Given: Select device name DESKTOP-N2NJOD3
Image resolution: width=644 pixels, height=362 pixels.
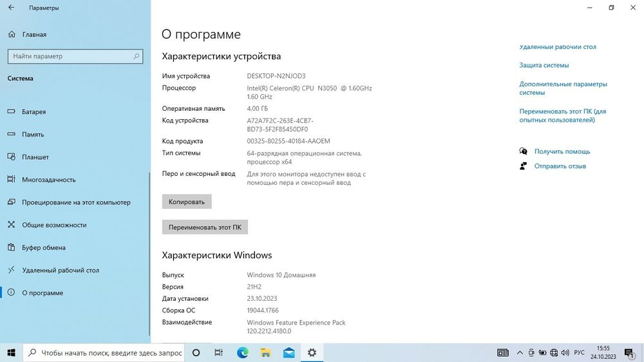Looking at the screenshot, I should [276, 76].
